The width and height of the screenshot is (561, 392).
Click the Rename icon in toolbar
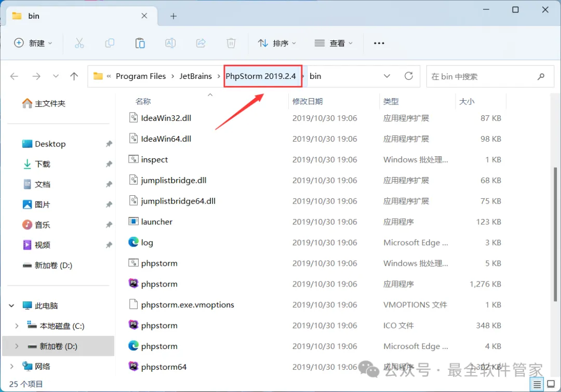click(170, 43)
